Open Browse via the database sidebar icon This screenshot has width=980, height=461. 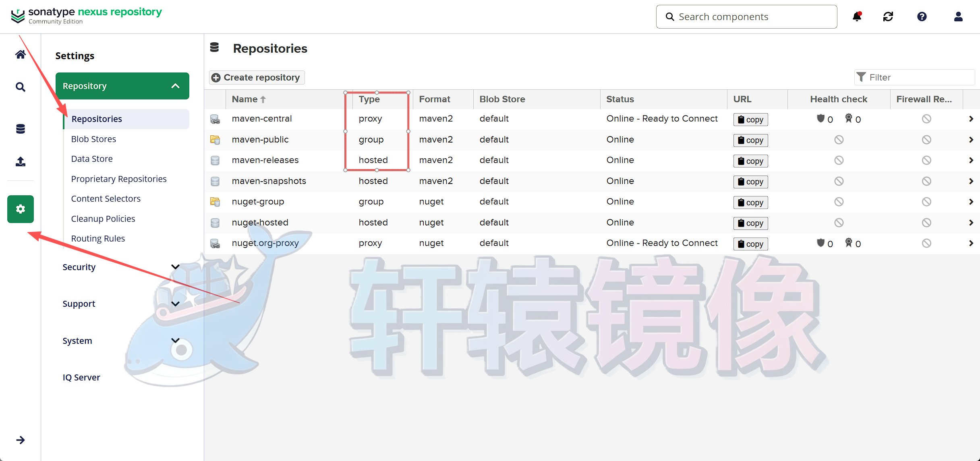coord(20,128)
